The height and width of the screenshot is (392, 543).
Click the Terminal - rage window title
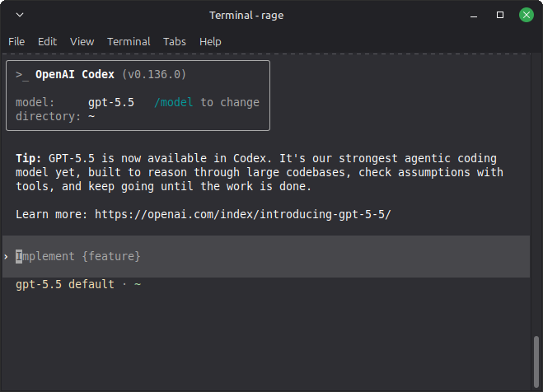point(246,15)
